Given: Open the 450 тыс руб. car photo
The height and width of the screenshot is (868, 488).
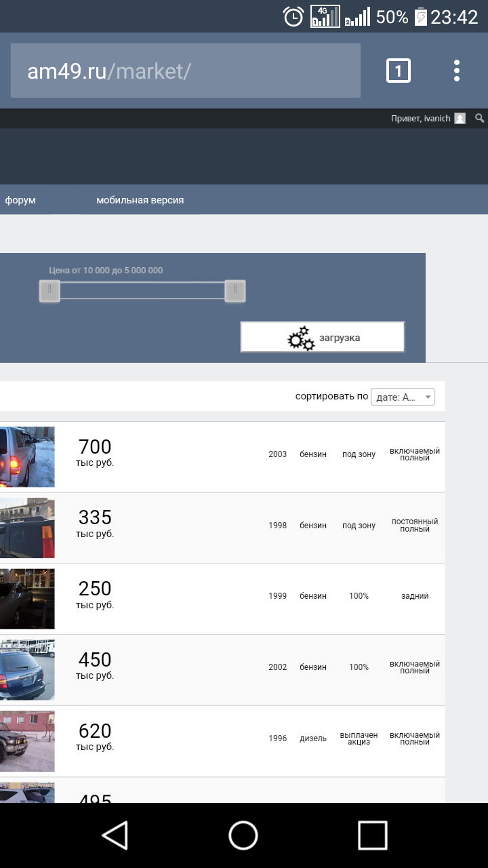Looking at the screenshot, I should (x=27, y=669).
